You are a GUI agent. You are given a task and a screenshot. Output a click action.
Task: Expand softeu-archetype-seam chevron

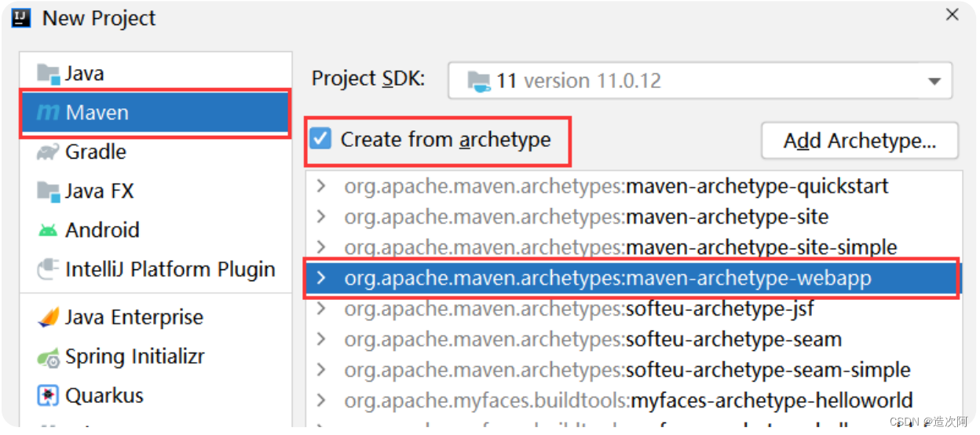coord(320,339)
